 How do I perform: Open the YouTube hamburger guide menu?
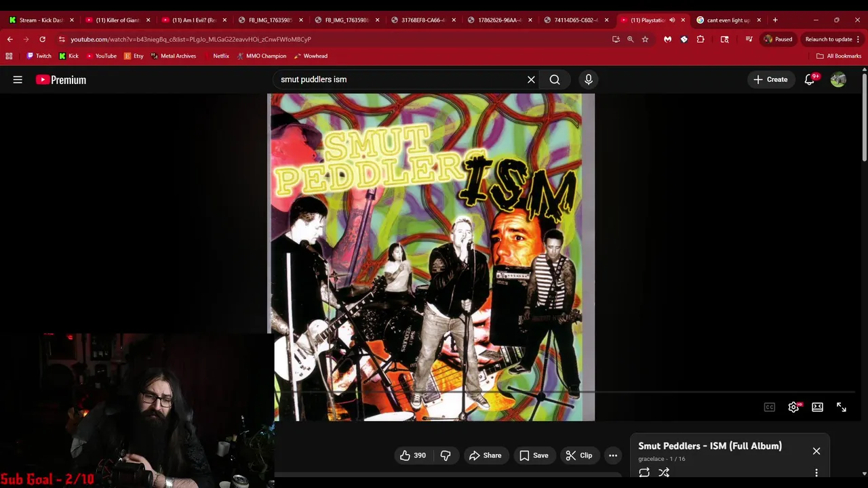18,79
